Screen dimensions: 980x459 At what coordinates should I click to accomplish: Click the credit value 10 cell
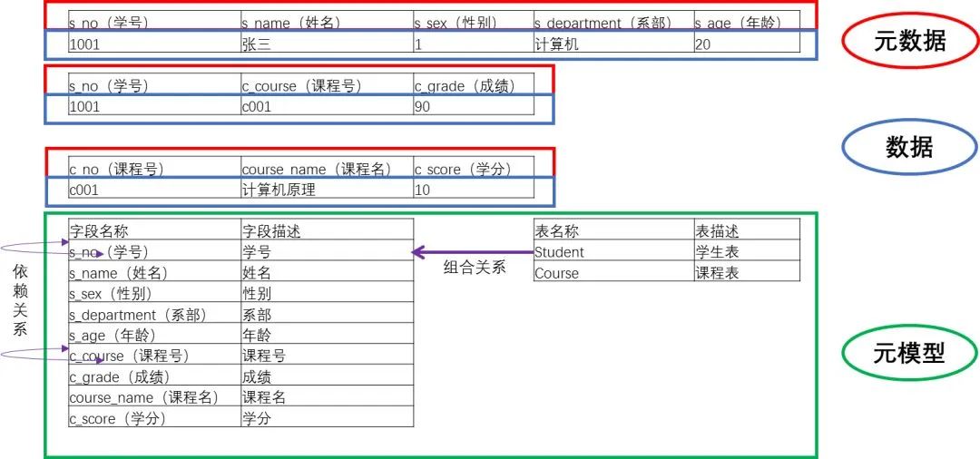click(474, 188)
